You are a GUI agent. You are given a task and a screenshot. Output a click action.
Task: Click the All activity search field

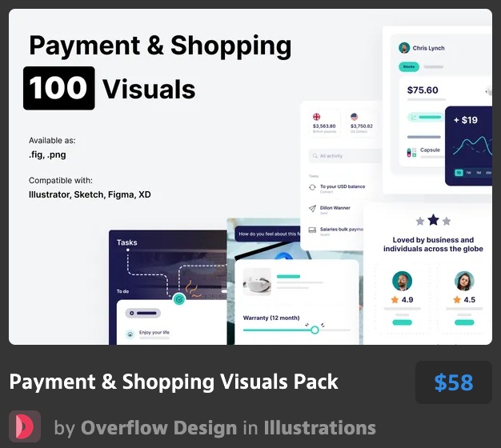[x=344, y=156]
